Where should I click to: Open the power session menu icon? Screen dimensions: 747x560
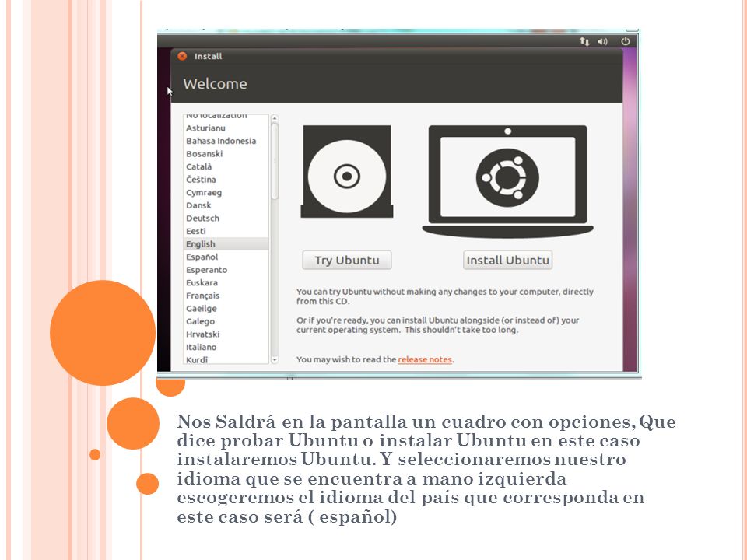tap(626, 41)
